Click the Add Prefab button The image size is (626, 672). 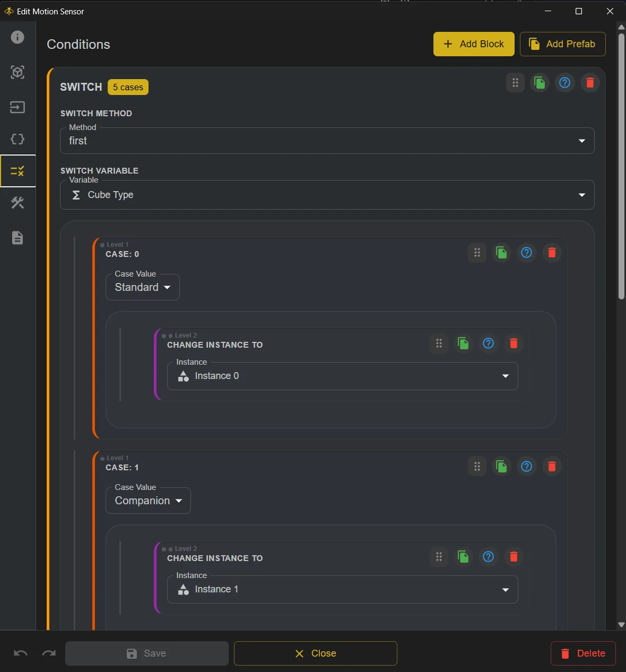tap(562, 44)
